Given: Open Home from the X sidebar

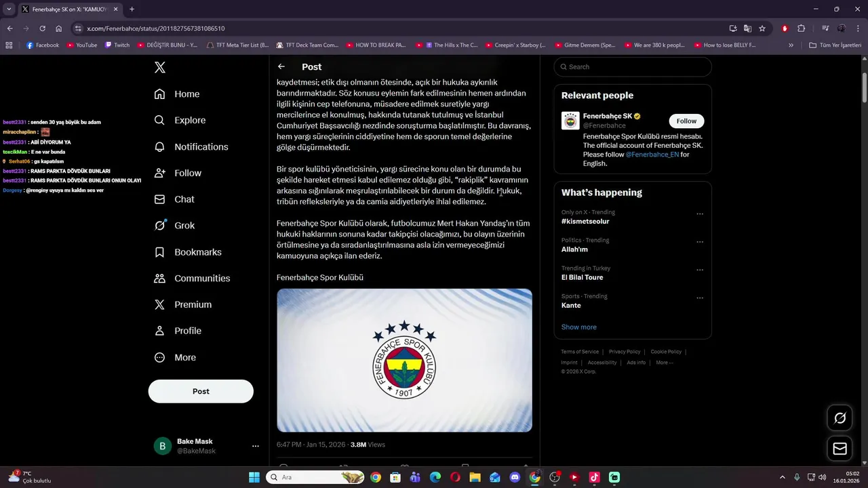Looking at the screenshot, I should pyautogui.click(x=177, y=94).
